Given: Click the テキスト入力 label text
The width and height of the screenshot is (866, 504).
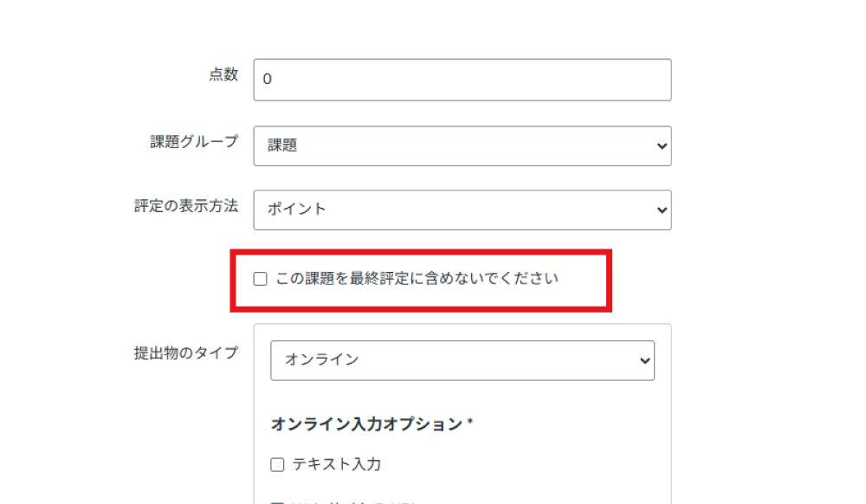Looking at the screenshot, I should click(x=336, y=465).
